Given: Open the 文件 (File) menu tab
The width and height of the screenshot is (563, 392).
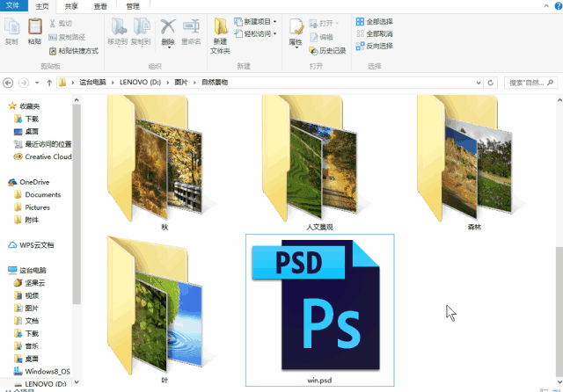Looking at the screenshot, I should [x=13, y=5].
